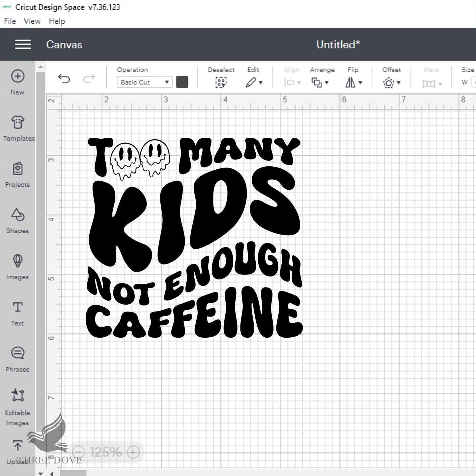Click the Untitled* project name

[338, 44]
